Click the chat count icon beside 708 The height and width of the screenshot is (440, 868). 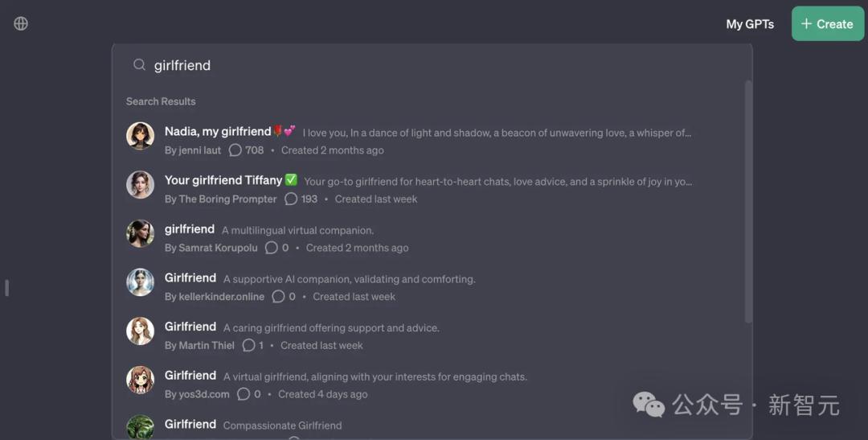[235, 150]
